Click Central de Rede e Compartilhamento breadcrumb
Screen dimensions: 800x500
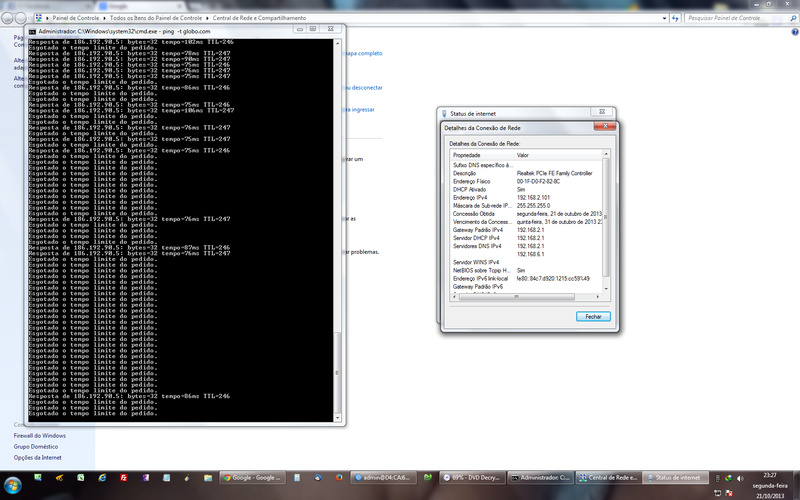[x=259, y=18]
